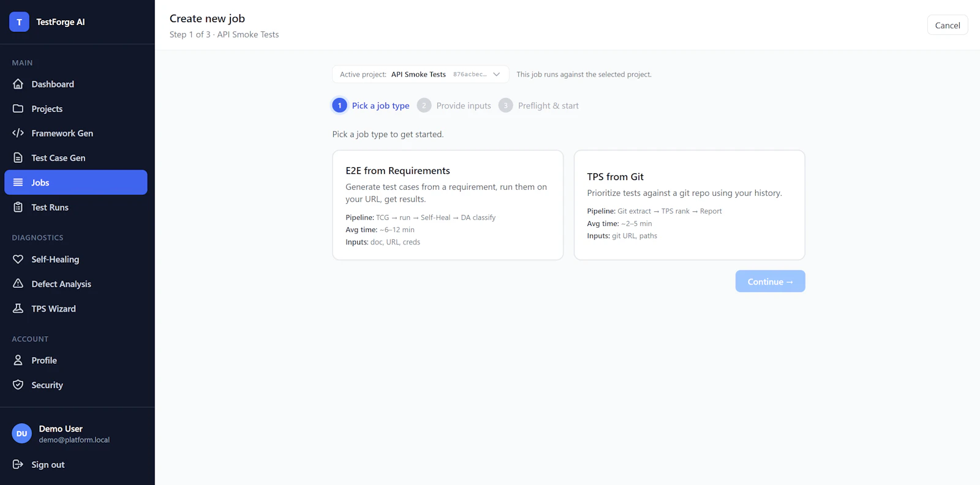Go to the Projects label
980x485 pixels.
(47, 108)
